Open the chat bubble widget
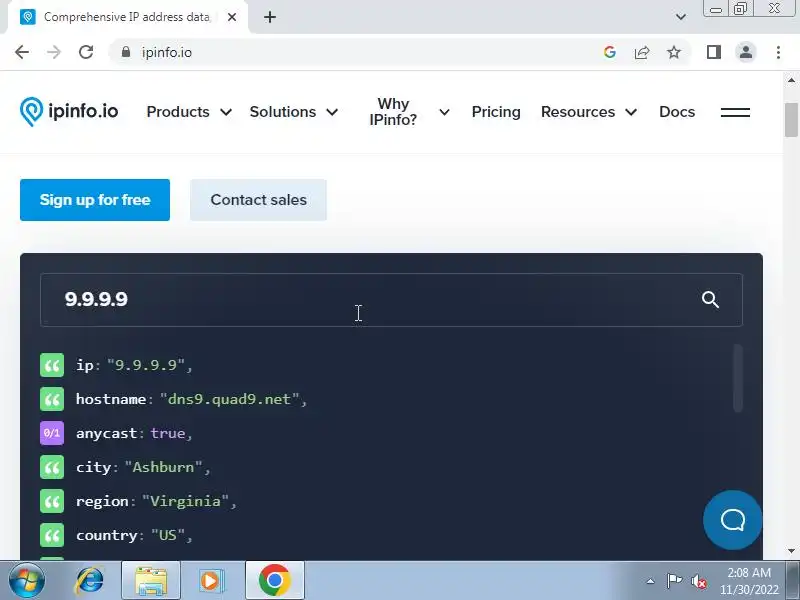This screenshot has width=800, height=600. pyautogui.click(x=732, y=520)
